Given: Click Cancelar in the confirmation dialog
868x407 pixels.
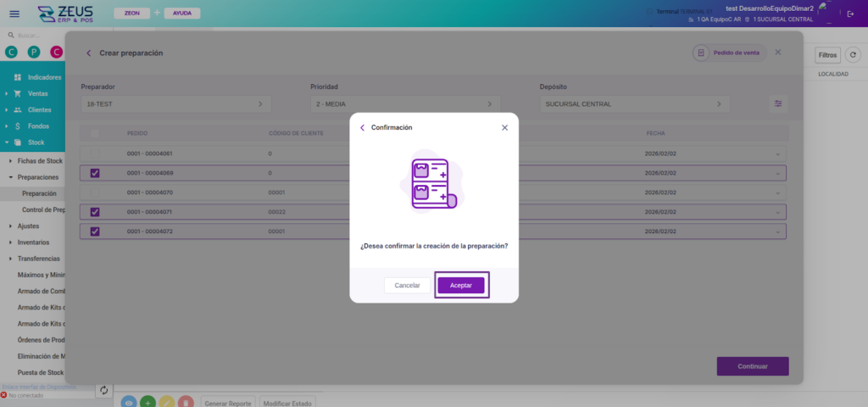Looking at the screenshot, I should 407,285.
